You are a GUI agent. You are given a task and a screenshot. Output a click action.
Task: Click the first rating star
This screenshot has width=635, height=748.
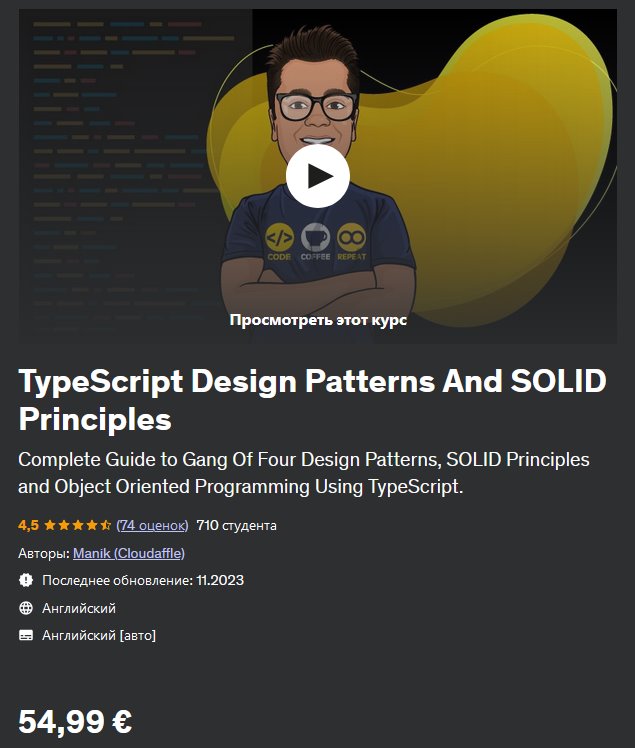[x=49, y=525]
